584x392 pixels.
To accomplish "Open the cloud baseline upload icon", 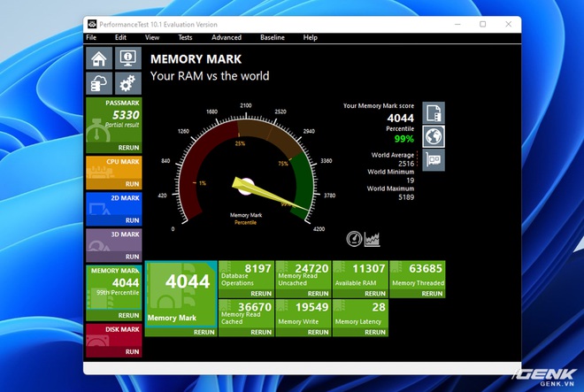I will [x=99, y=83].
